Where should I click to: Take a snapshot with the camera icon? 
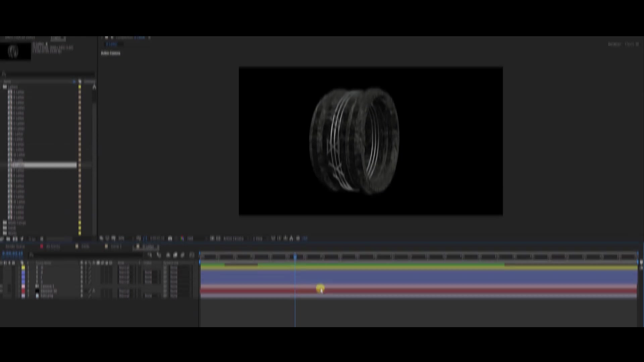coord(170,239)
